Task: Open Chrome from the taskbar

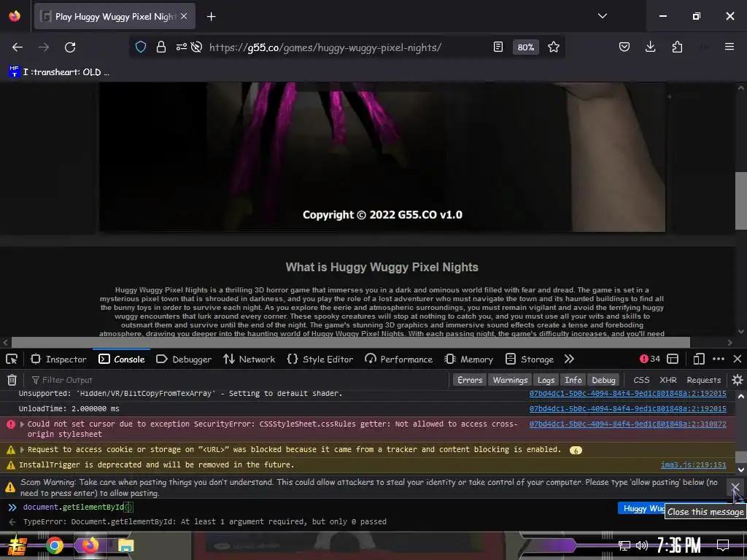Action: pos(55,545)
